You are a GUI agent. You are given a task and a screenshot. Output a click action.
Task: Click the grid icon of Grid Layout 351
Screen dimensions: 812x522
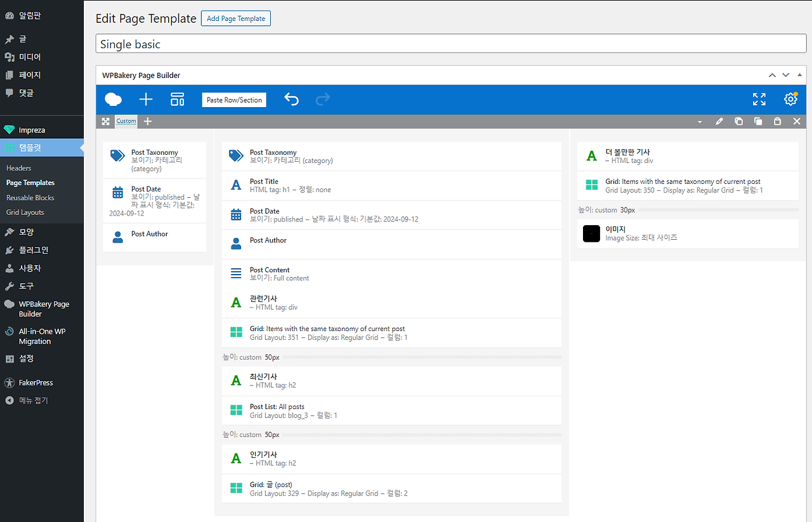click(236, 332)
